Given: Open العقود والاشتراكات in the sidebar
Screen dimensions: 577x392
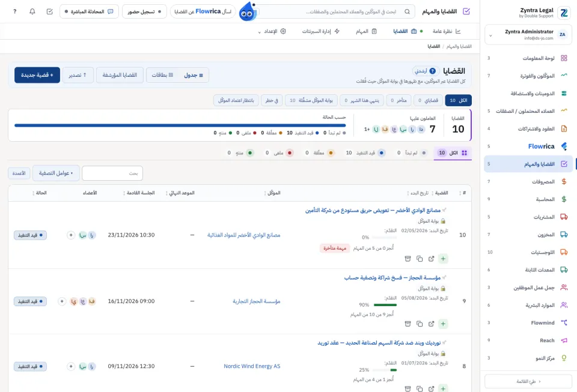Looking at the screenshot, I should point(528,128).
